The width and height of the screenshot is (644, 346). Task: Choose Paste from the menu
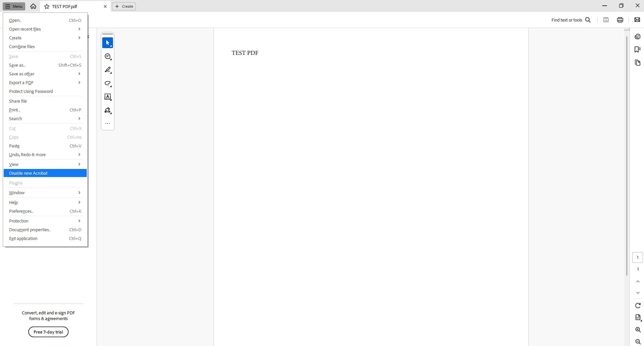click(x=45, y=146)
